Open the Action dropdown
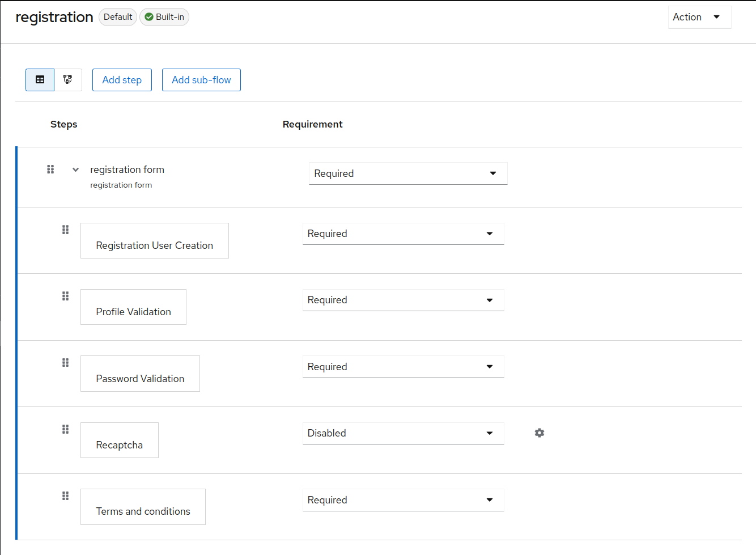756x555 pixels. pyautogui.click(x=699, y=17)
